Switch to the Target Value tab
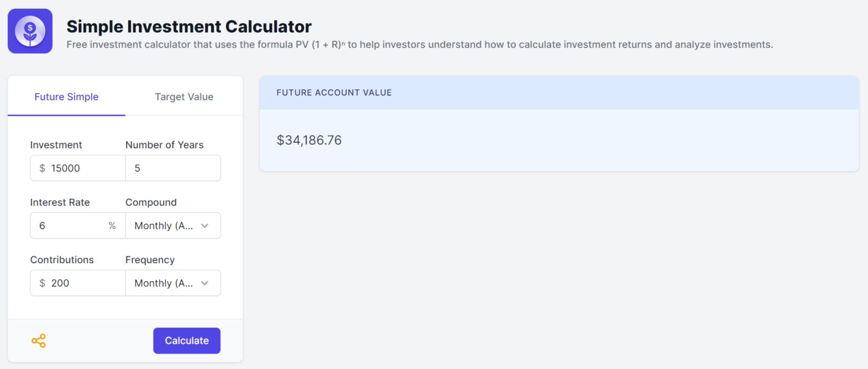Viewport: 868px width, 369px height. point(184,97)
